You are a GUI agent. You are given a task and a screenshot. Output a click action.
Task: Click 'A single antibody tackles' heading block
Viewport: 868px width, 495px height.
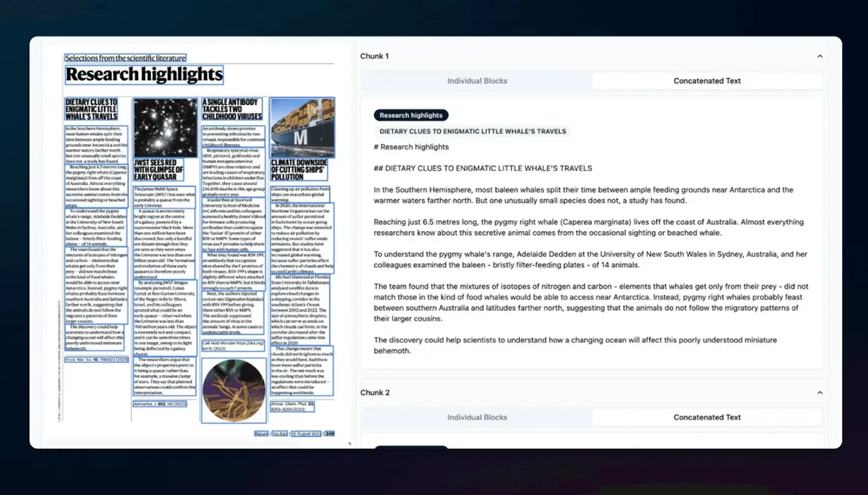tap(233, 109)
